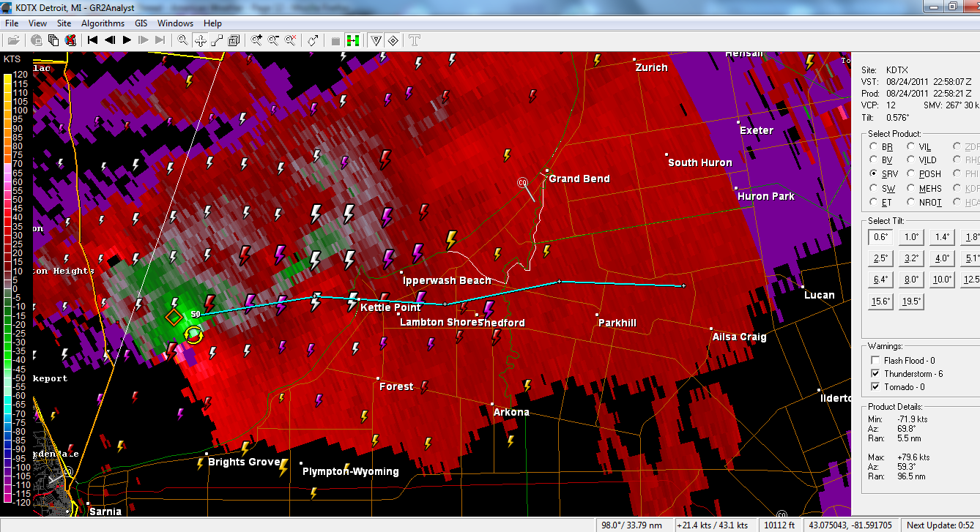Click the text label T tool

(x=415, y=40)
